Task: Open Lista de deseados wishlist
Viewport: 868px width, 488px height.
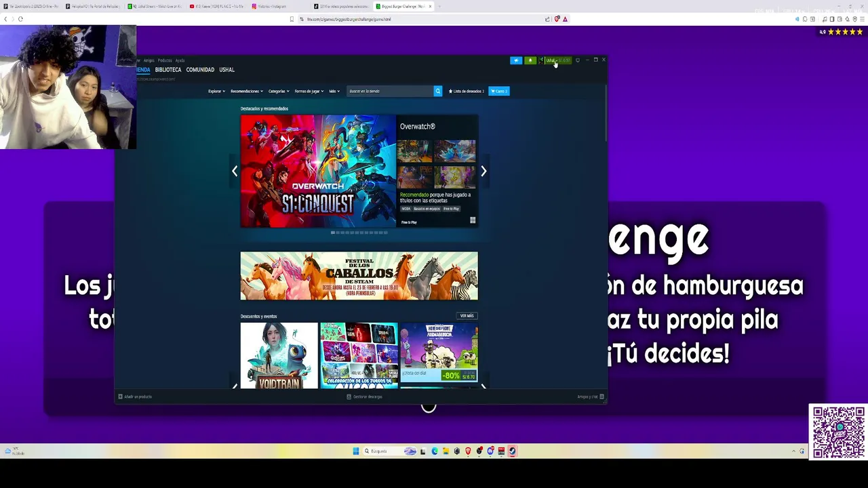Action: (x=467, y=91)
